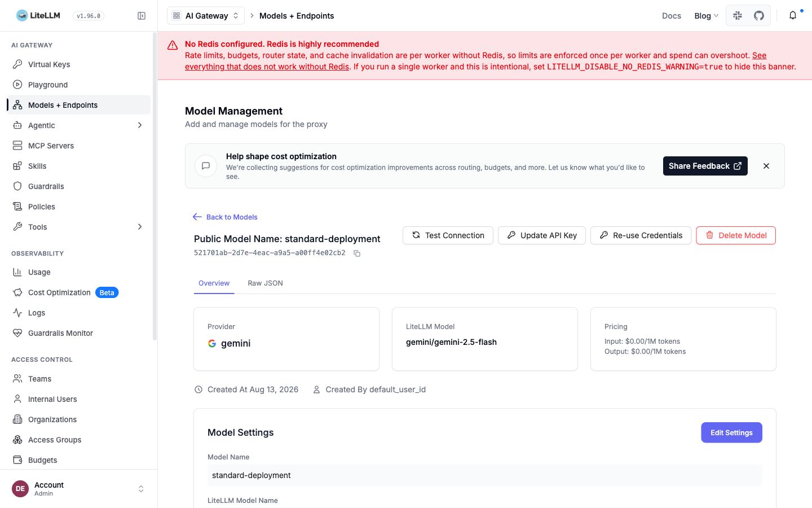812x508 pixels.
Task: Go back via Back to Models link
Action: [225, 217]
